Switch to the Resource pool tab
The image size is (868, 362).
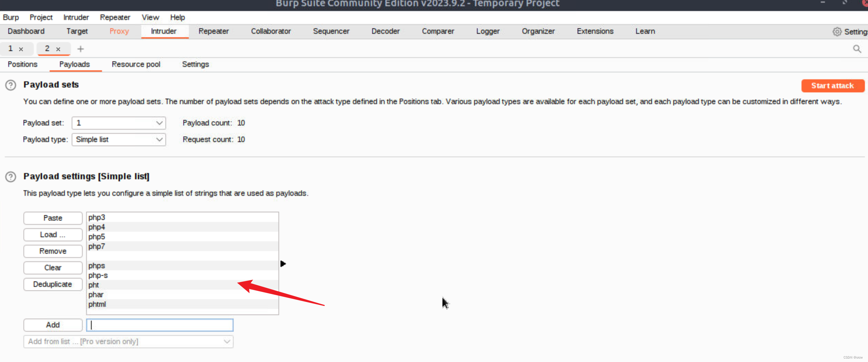[x=136, y=64]
